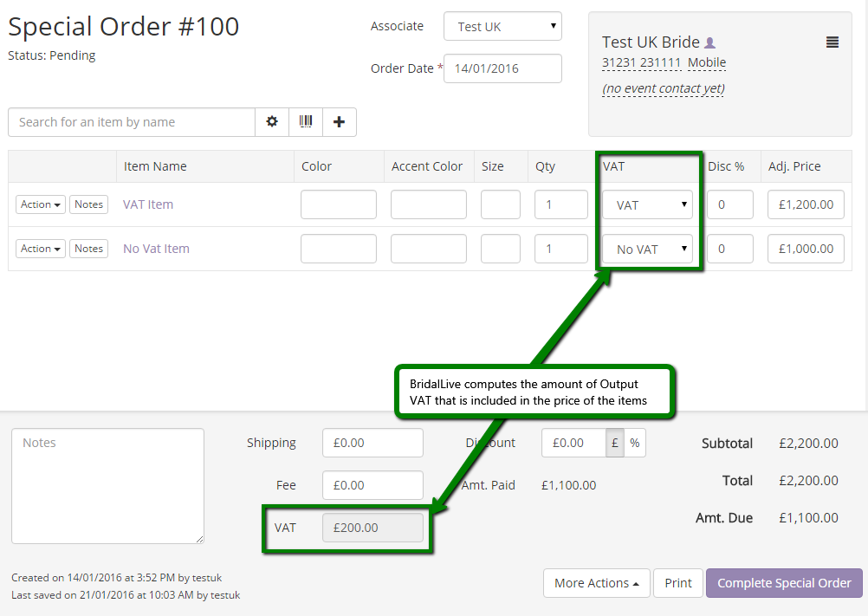This screenshot has width=868, height=616.
Task: Click the order Notes text area
Action: click(108, 486)
